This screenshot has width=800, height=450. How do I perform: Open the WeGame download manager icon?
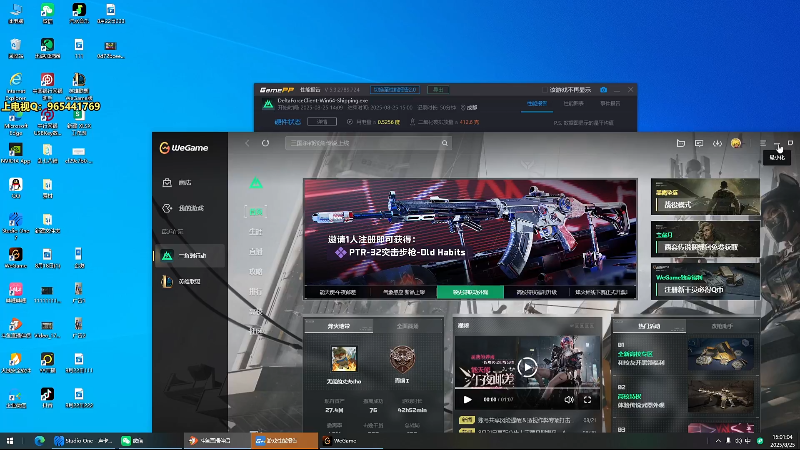[717, 143]
